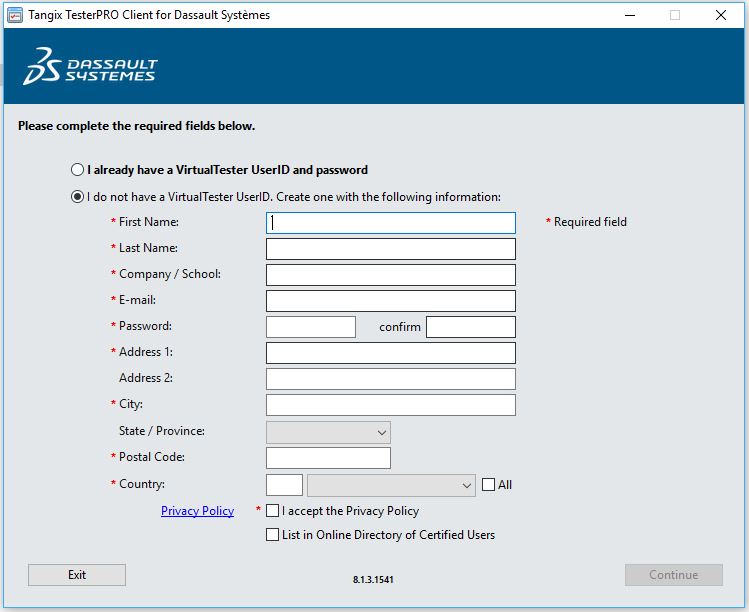Screen dimensions: 749x612
Task: Hit the Continue button
Action: point(674,575)
